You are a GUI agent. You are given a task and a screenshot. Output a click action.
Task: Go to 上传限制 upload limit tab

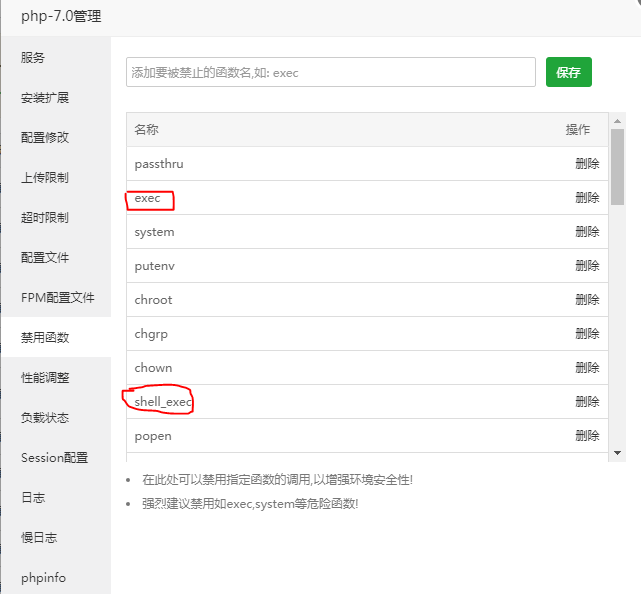(45, 178)
